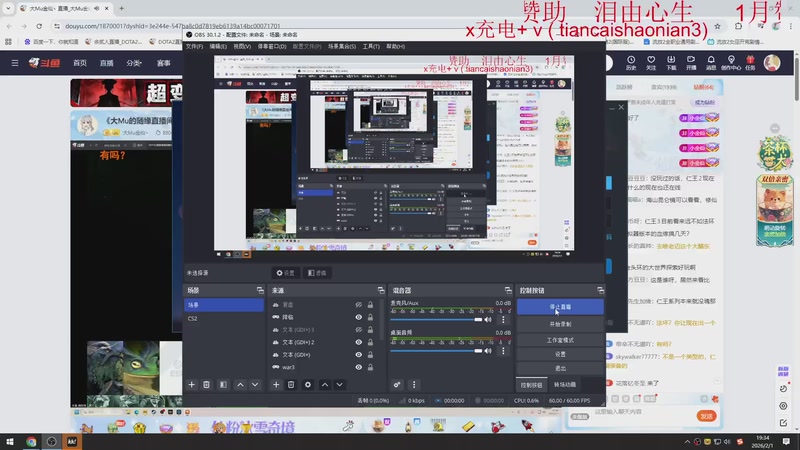Viewport: 800px width, 450px height.
Task: Open scene filters icon in the Scenes panel
Action: pyautogui.click(x=223, y=385)
